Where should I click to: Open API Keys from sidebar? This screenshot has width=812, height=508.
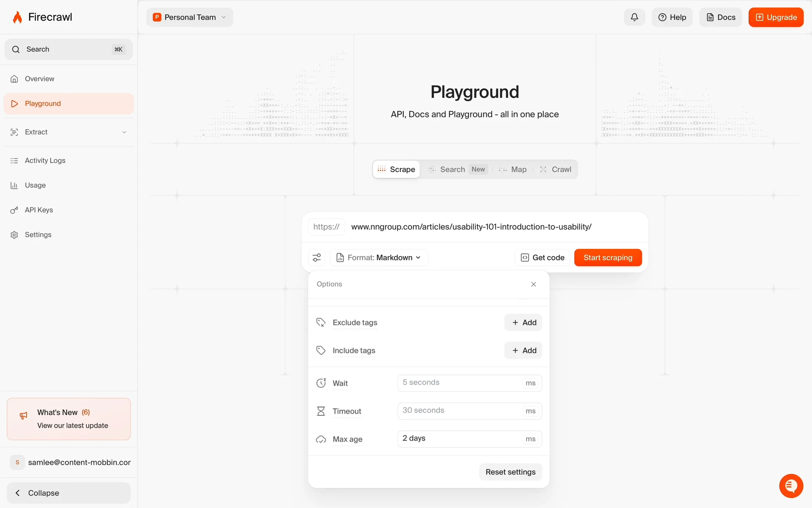[x=39, y=210]
